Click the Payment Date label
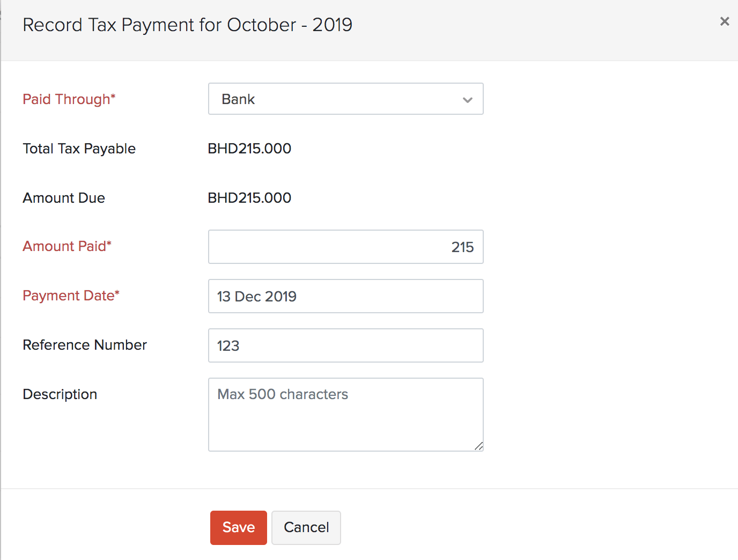Viewport: 738px width, 560px height. click(70, 296)
